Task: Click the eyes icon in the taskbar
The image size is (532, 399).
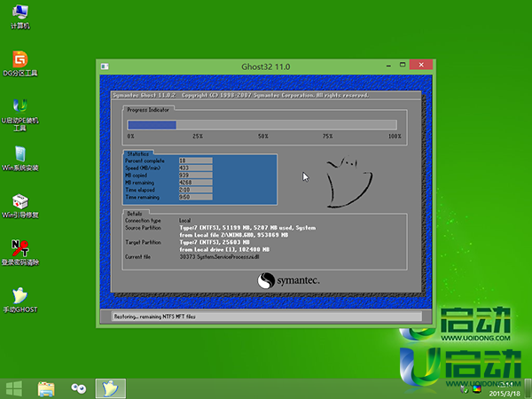Action: tap(78, 389)
